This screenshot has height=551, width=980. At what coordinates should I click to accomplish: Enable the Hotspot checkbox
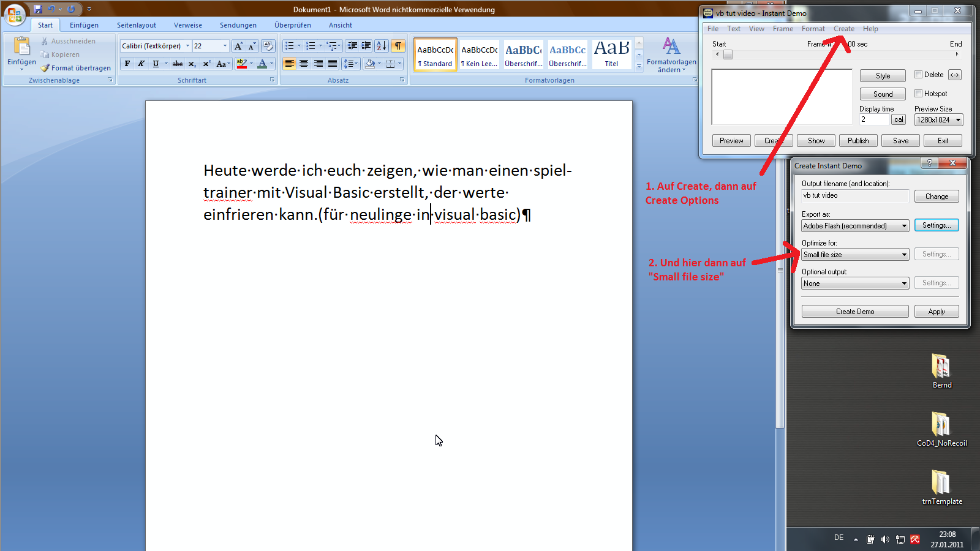919,94
